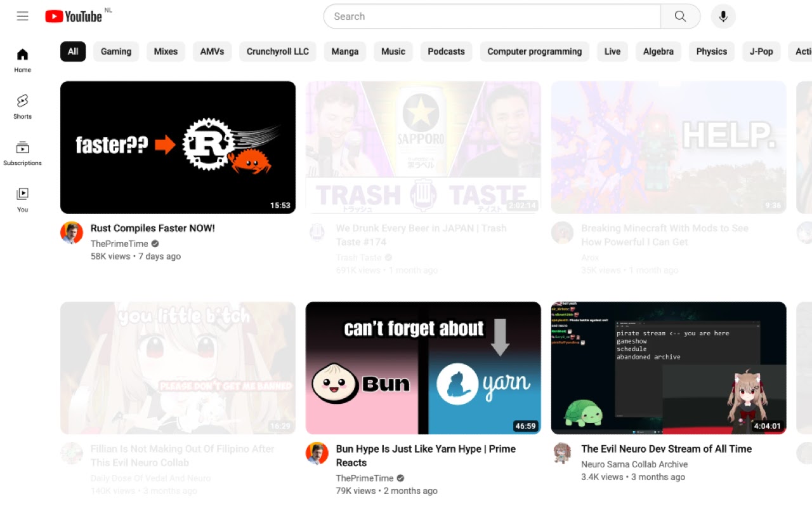Play the Trash Taste Sapporo thumbnail
Screen dimensions: 812x508
pos(423,147)
